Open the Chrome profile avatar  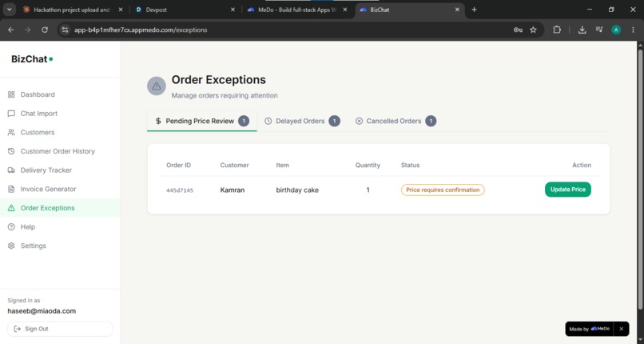(x=616, y=30)
